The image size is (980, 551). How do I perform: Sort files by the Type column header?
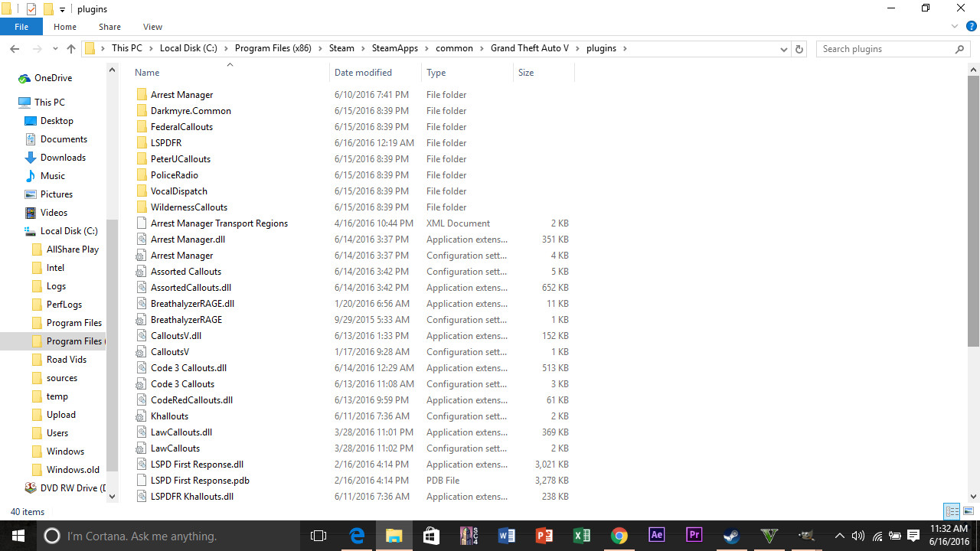coord(467,73)
